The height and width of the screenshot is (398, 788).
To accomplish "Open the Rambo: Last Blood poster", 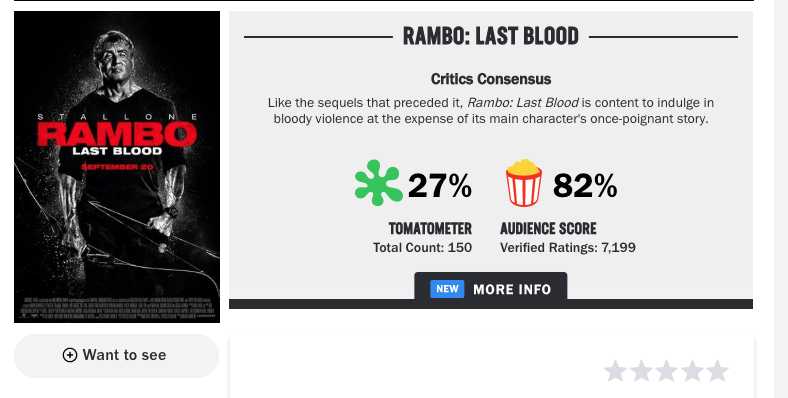I will pyautogui.click(x=117, y=167).
